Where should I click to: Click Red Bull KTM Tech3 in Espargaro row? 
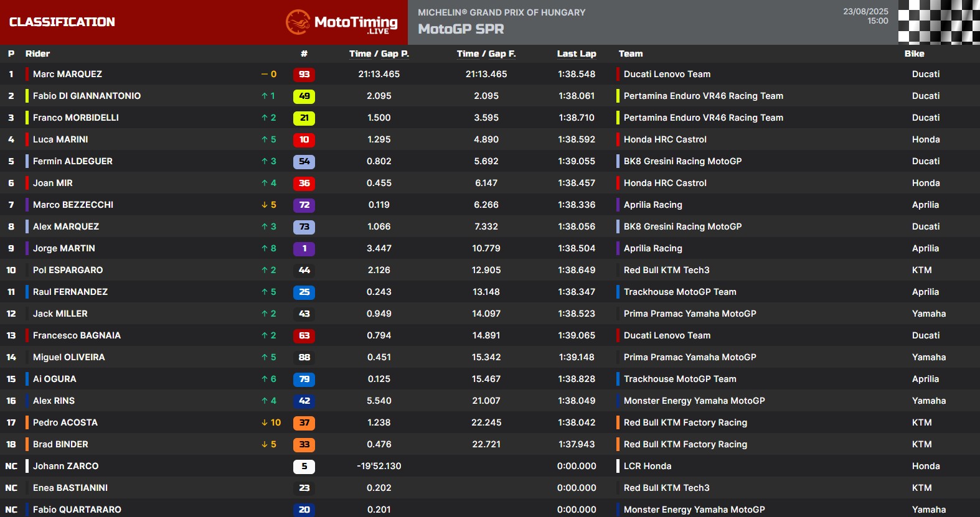(x=667, y=270)
